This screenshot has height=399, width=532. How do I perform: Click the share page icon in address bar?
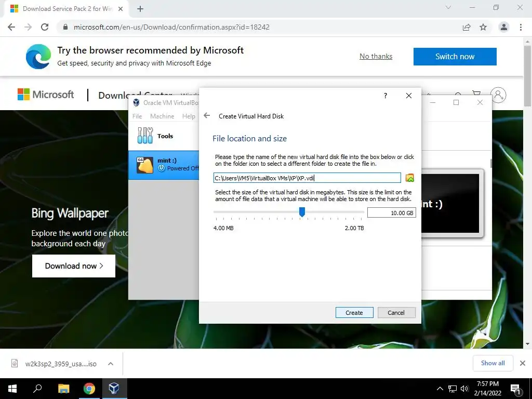[467, 27]
